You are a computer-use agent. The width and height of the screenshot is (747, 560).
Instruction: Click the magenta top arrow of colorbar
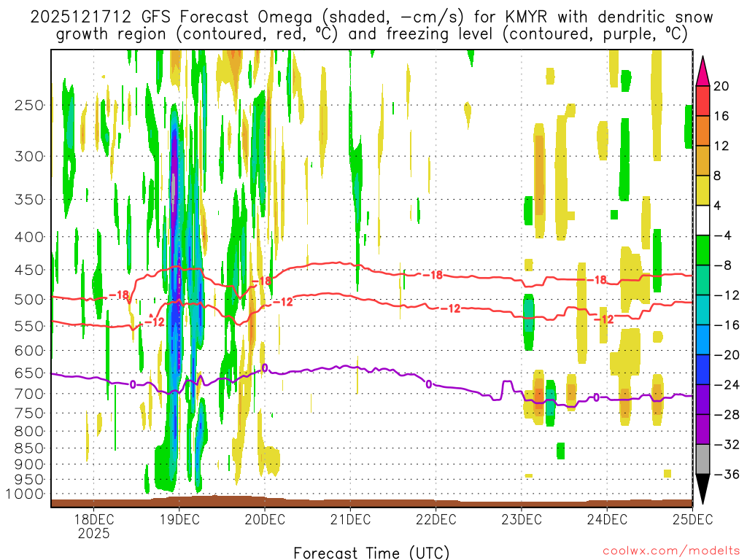click(703, 71)
